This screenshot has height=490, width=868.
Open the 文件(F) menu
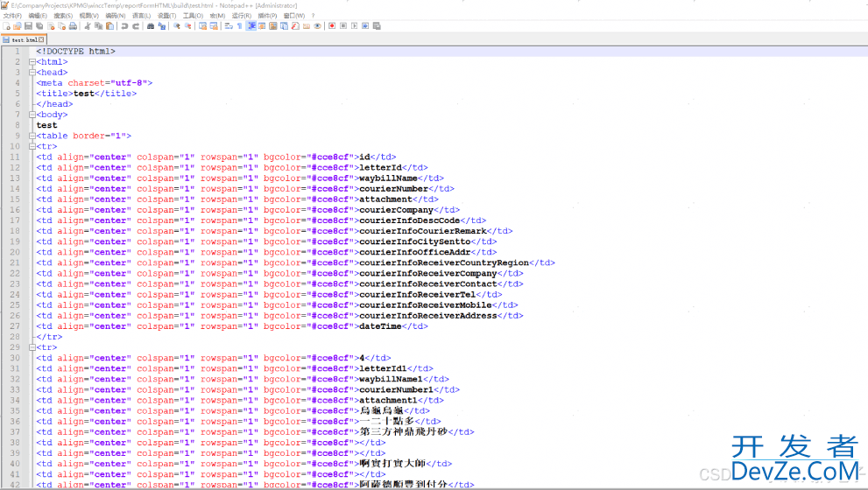[12, 16]
